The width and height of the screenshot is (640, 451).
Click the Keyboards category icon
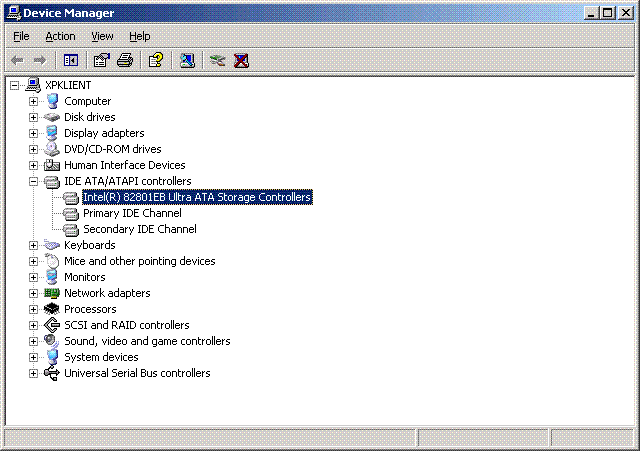52,245
